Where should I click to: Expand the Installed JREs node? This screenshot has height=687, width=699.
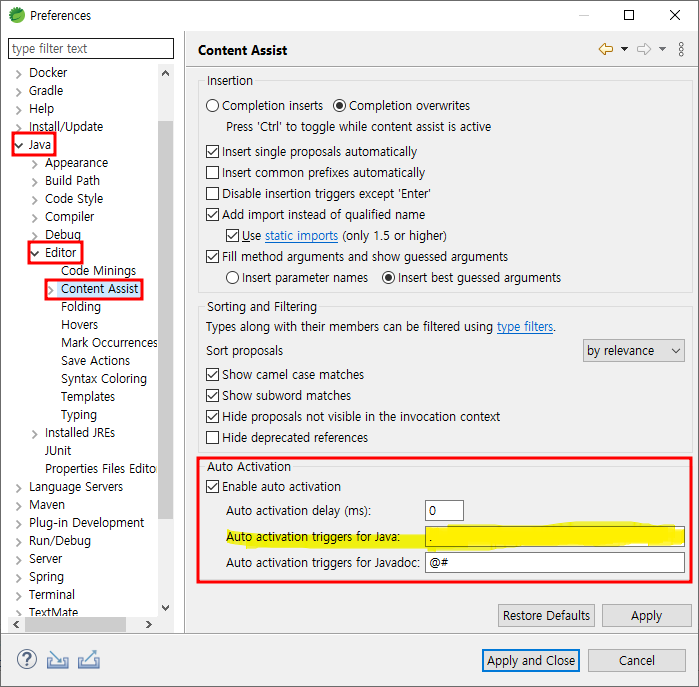pyautogui.click(x=35, y=434)
